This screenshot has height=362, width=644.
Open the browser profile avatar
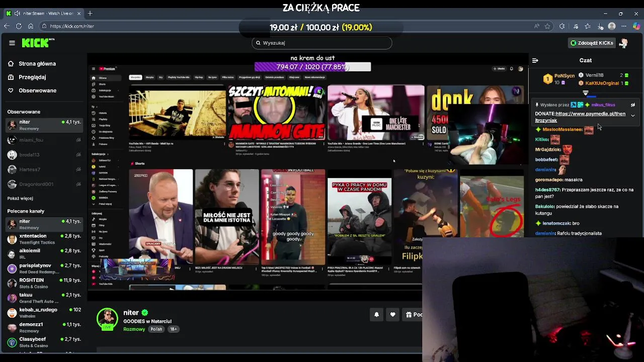[612, 26]
